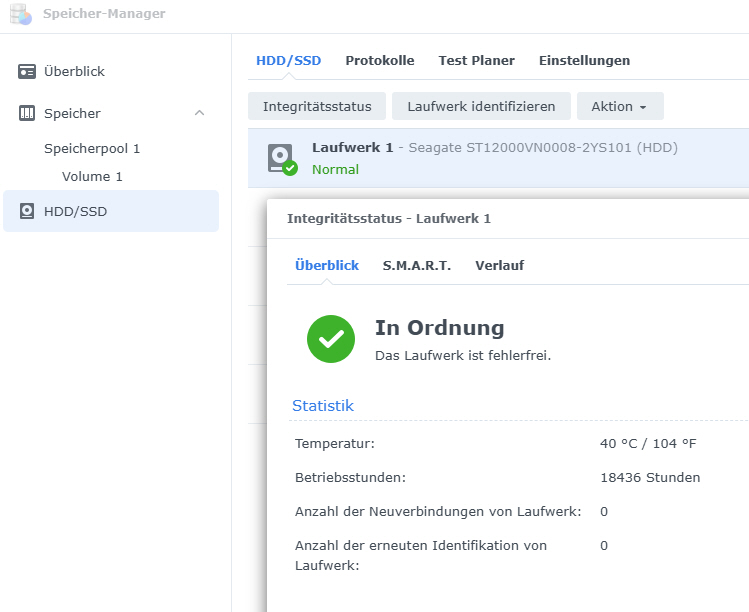
Task: Click the Überblick sidebar icon
Action: point(27,72)
